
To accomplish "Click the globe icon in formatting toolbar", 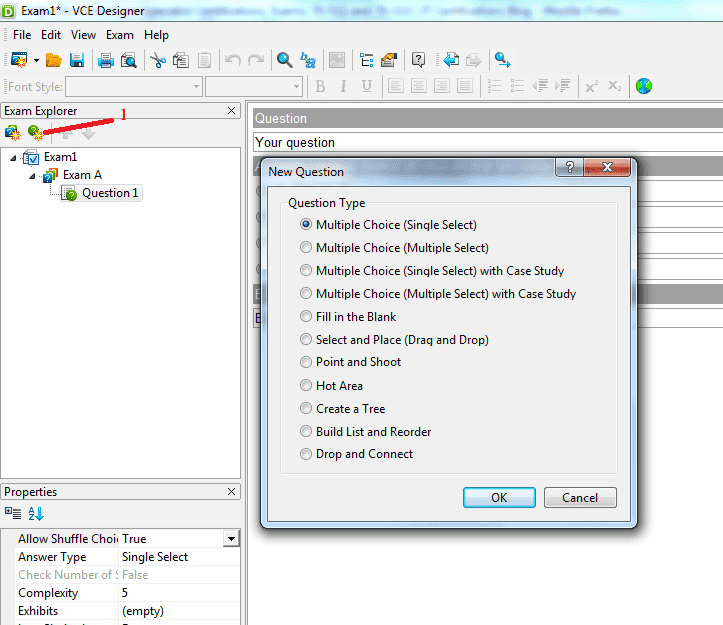I will (x=644, y=86).
